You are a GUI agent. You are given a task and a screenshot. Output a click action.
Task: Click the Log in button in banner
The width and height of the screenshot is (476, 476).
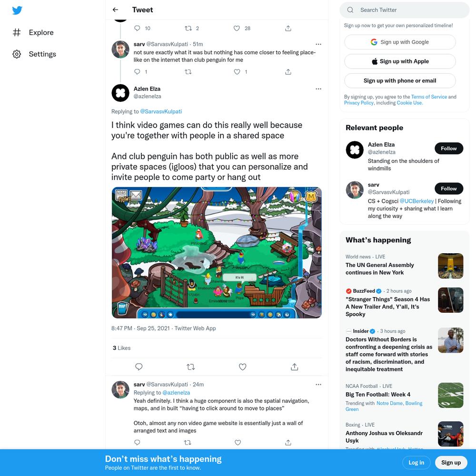point(416,462)
